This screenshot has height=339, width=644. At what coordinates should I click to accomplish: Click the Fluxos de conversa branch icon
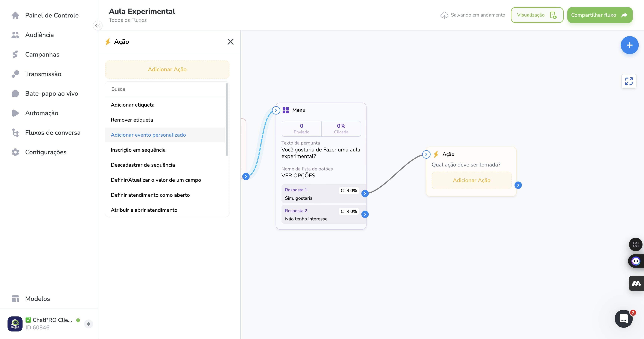click(15, 133)
